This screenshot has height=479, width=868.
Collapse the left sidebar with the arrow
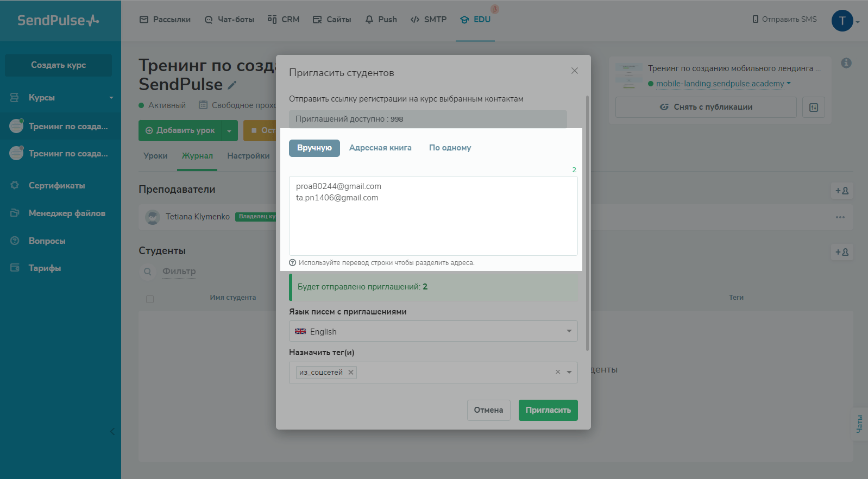tap(112, 432)
